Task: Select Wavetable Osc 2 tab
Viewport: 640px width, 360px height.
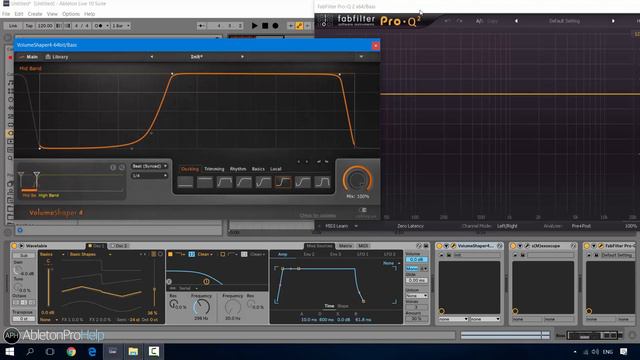Action: point(119,246)
